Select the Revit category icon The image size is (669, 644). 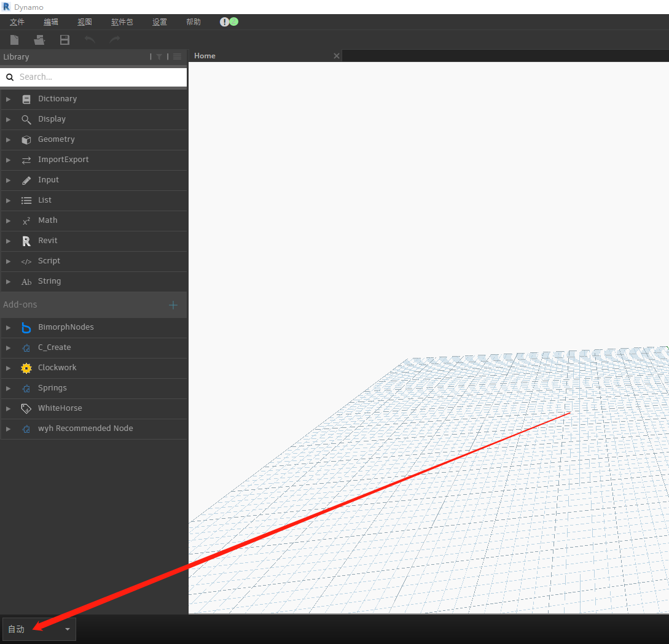pyautogui.click(x=26, y=241)
